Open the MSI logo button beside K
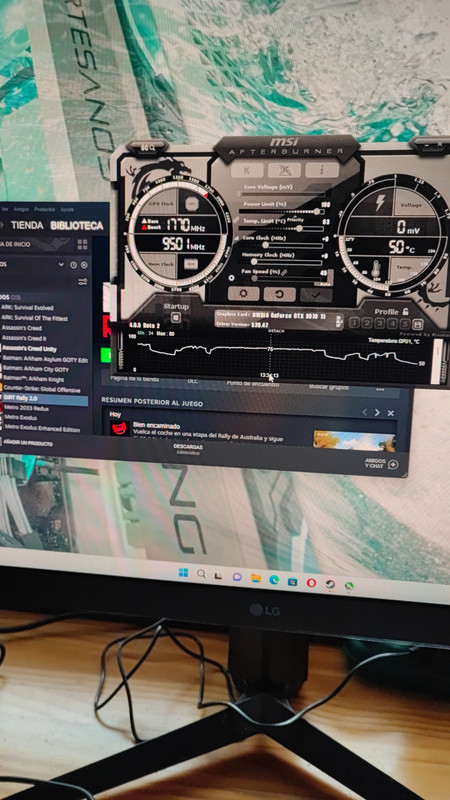Screen dimensions: 450x800 click(284, 170)
